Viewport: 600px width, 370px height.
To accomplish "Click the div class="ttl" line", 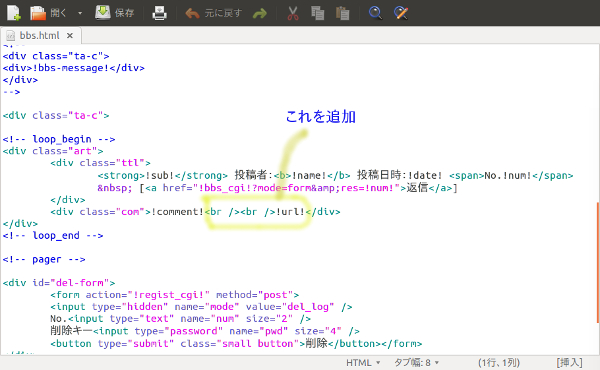I will pyautogui.click(x=100, y=163).
